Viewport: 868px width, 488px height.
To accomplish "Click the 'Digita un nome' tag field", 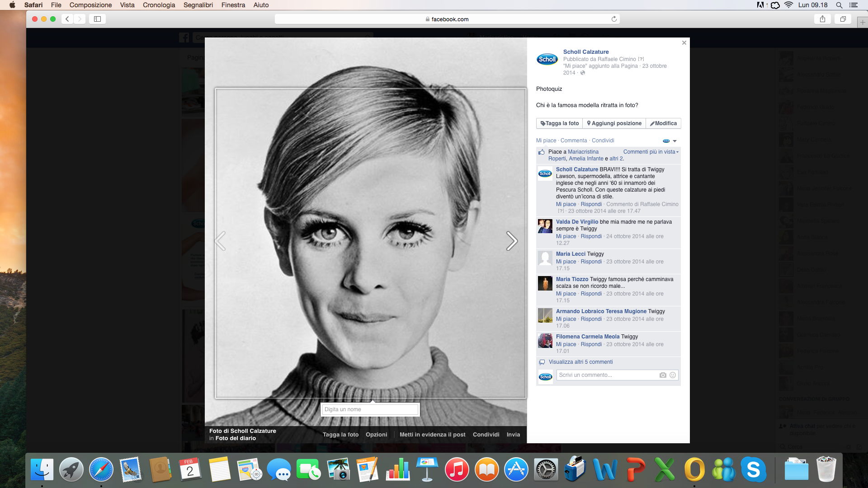I will click(370, 409).
